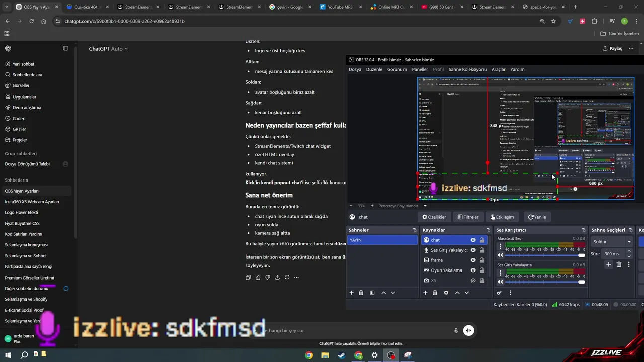Open OBS Görünüm menu
The height and width of the screenshot is (362, 644).
397,69
